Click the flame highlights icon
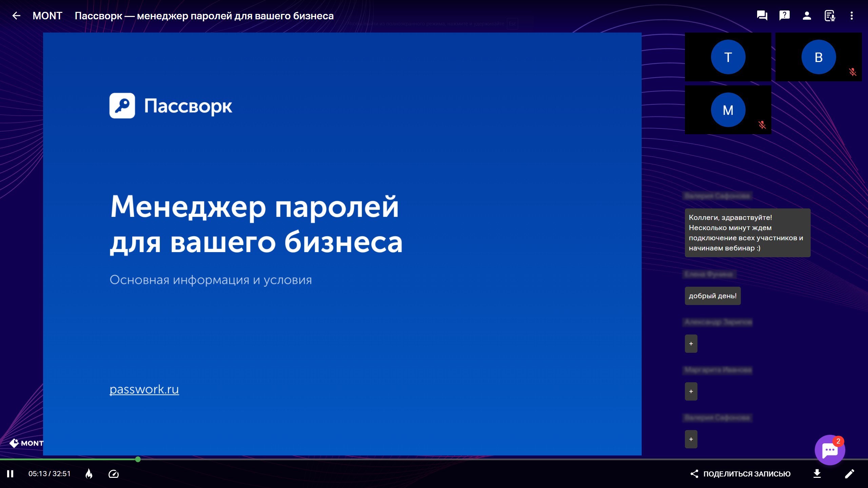This screenshot has width=868, height=488. tap(89, 474)
